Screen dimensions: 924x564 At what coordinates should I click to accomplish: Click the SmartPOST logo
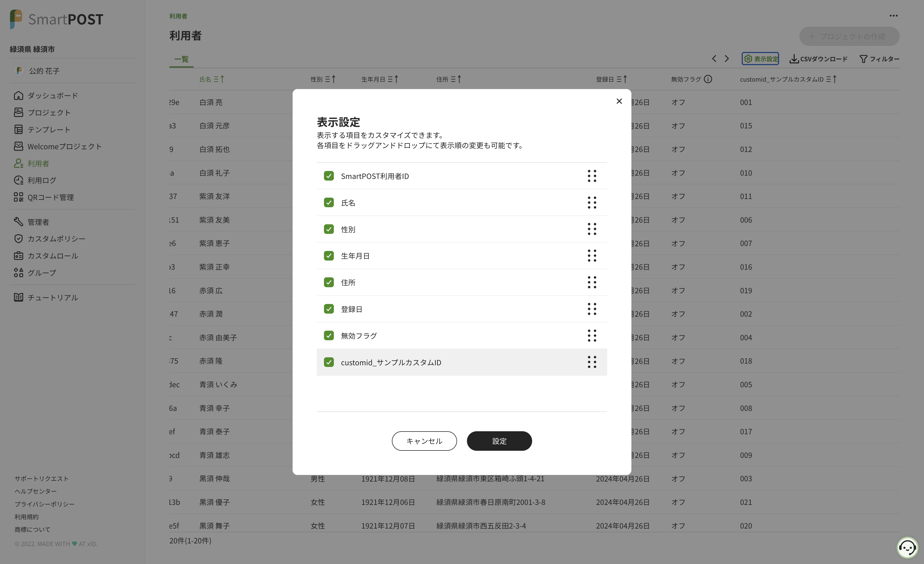[x=56, y=19]
